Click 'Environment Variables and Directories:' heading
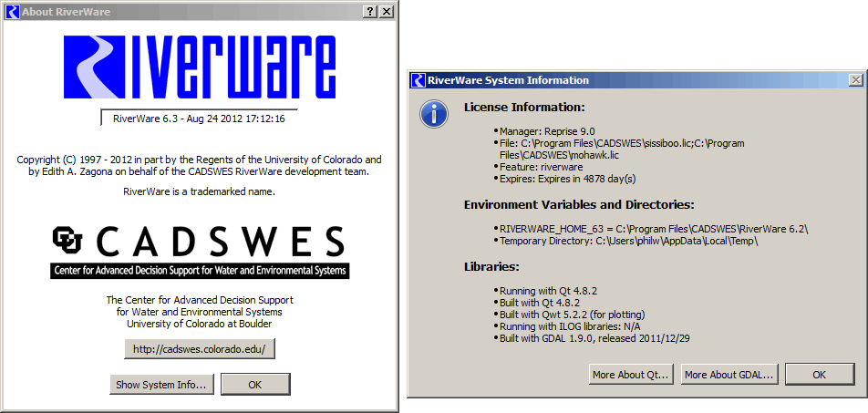The height and width of the screenshot is (413, 868). (579, 205)
